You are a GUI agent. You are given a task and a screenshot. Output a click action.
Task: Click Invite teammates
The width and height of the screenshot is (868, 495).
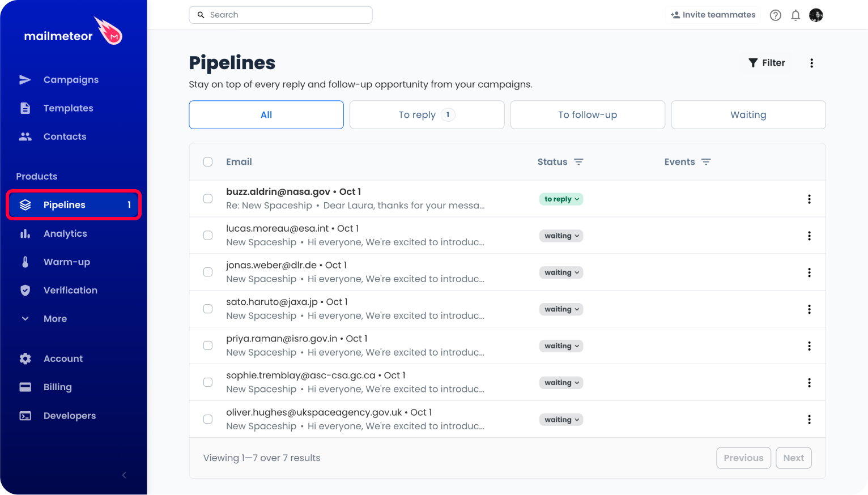pyautogui.click(x=713, y=15)
